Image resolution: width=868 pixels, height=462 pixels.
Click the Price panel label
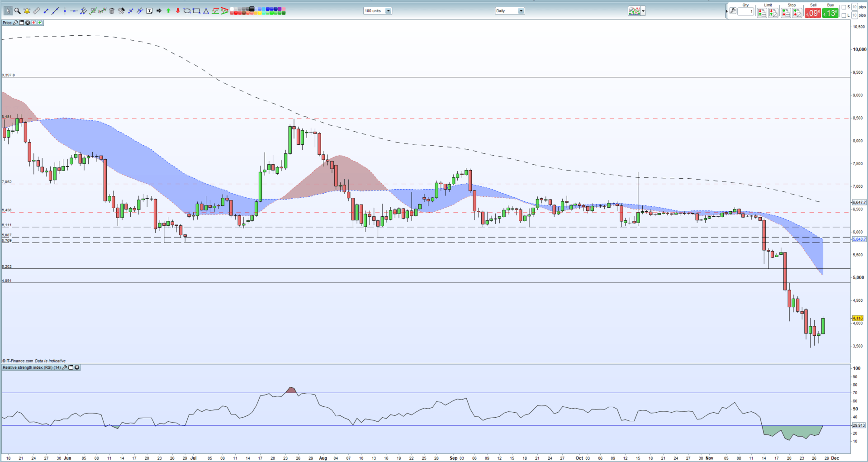point(7,23)
